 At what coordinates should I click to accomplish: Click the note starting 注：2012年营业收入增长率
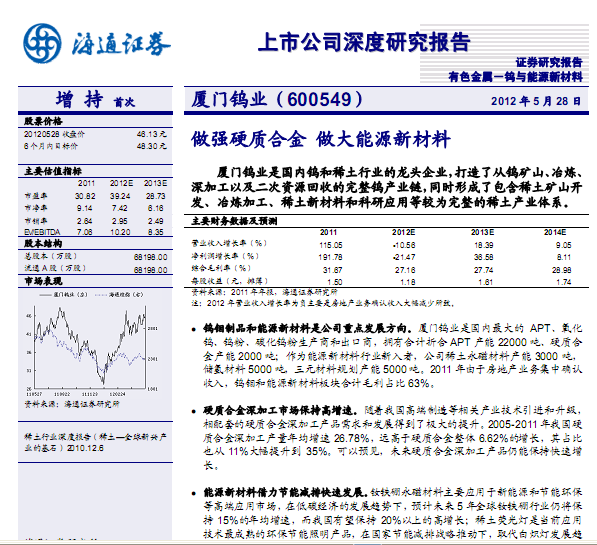point(323,304)
